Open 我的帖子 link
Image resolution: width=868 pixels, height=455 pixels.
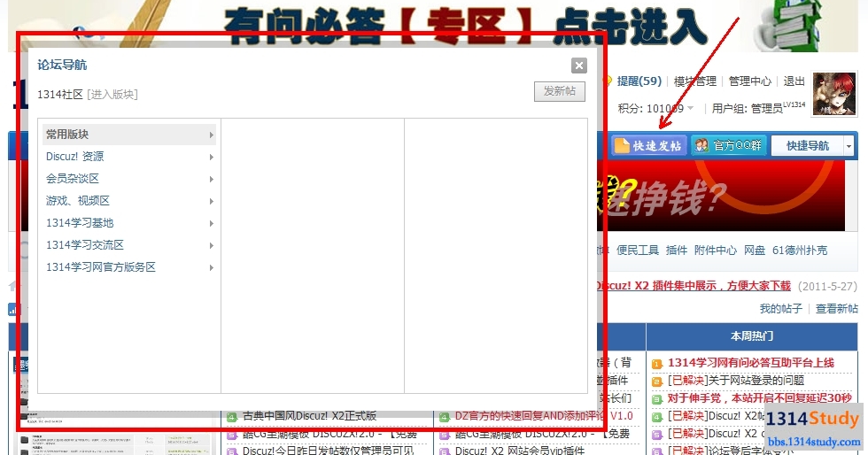point(780,308)
